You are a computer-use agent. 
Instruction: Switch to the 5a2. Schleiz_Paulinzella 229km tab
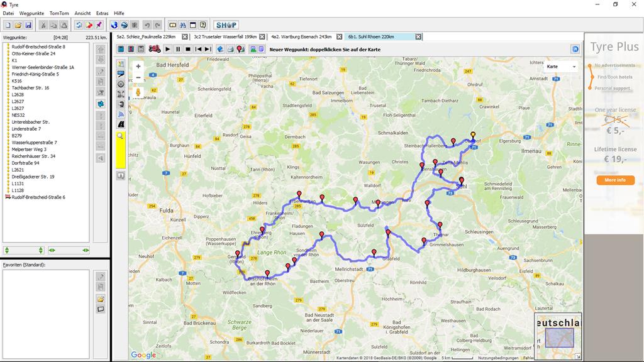[146, 36]
